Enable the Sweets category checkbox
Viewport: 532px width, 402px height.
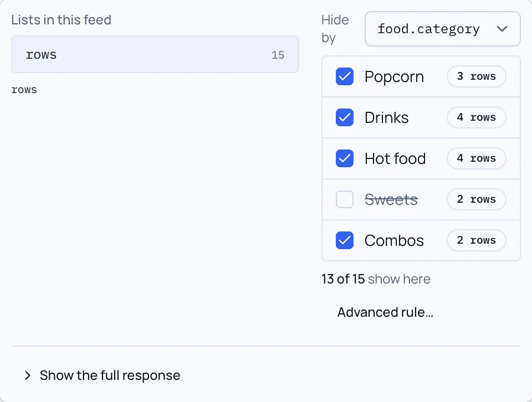344,199
